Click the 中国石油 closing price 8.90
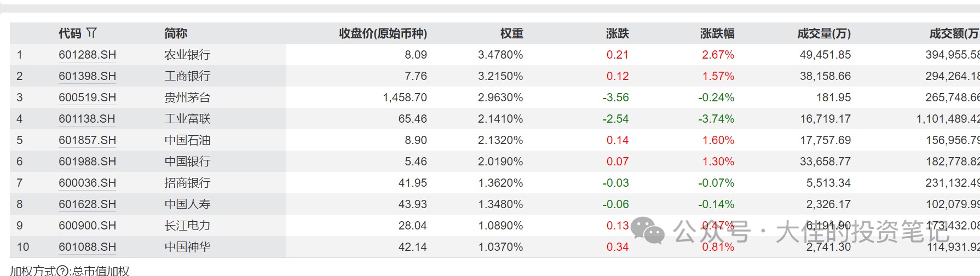980x276 pixels. [416, 140]
